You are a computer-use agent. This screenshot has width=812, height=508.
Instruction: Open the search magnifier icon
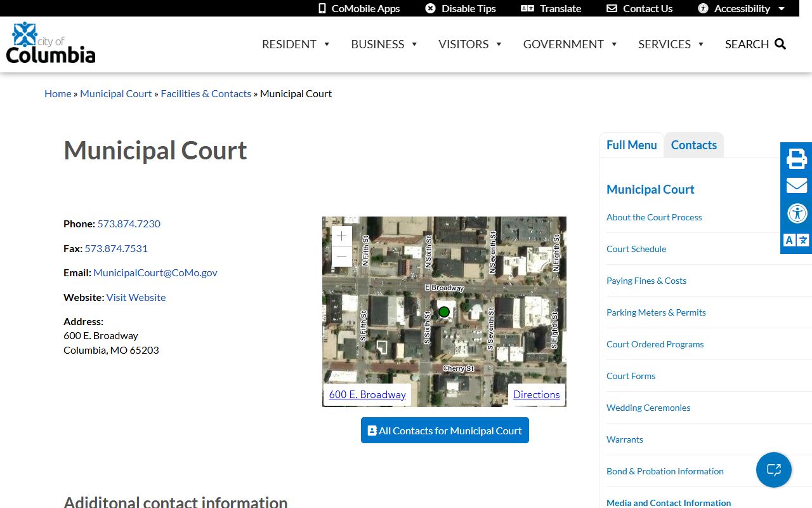(780, 44)
